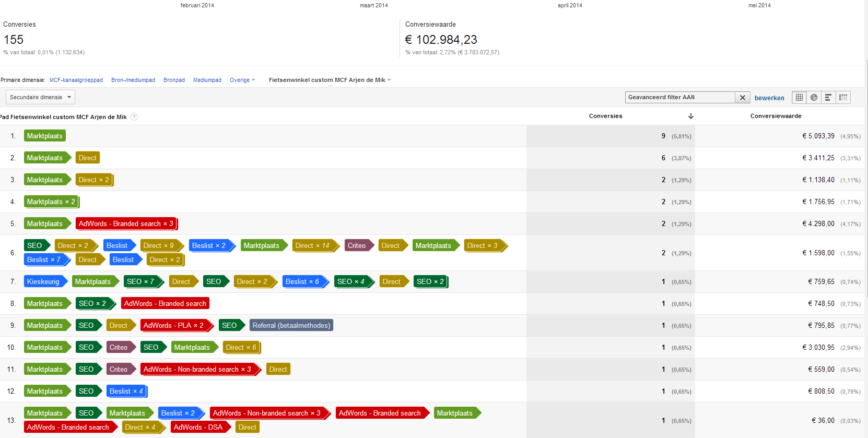The height and width of the screenshot is (438, 868).
Task: Choose the Mediumpad dimension link
Action: point(207,80)
